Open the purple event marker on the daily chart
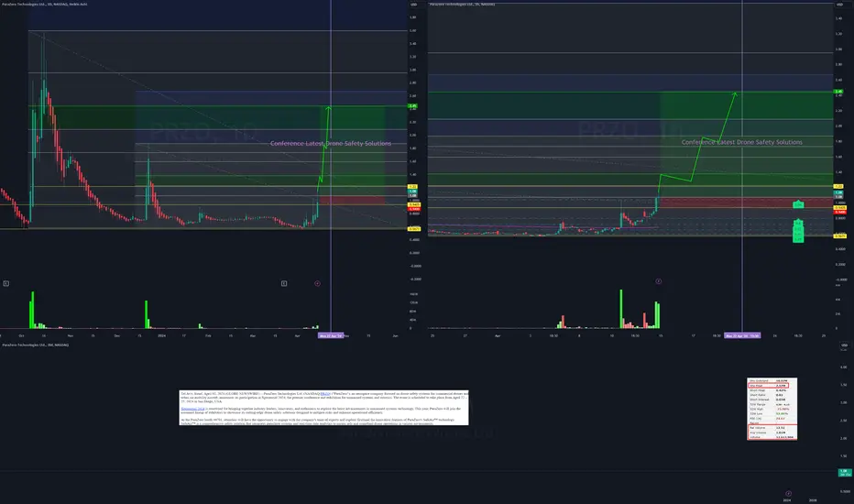The height and width of the screenshot is (504, 854). (318, 283)
